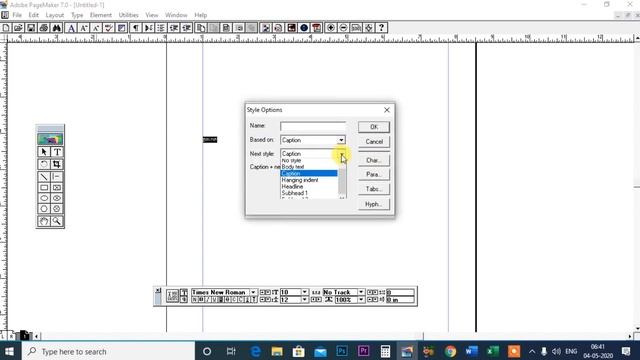This screenshot has width=640, height=360.
Task: Click the Tabs... button
Action: point(374,189)
